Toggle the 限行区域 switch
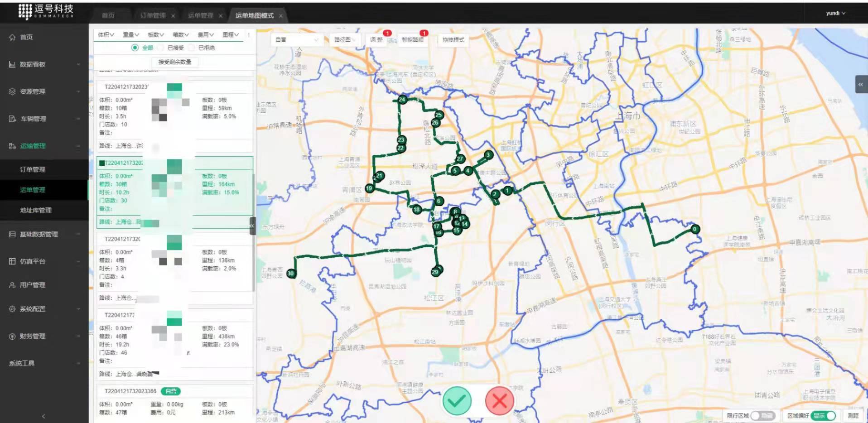The height and width of the screenshot is (423, 868). click(762, 415)
